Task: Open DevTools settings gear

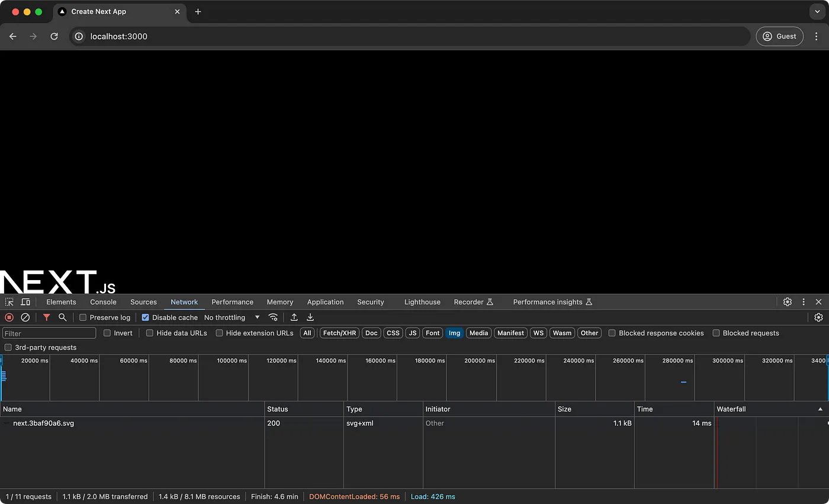Action: [788, 301]
